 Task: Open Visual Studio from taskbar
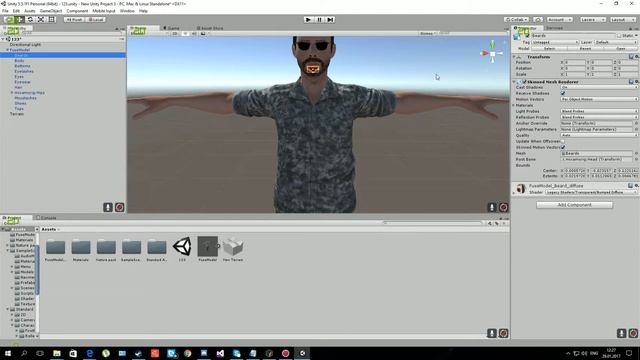[220, 353]
